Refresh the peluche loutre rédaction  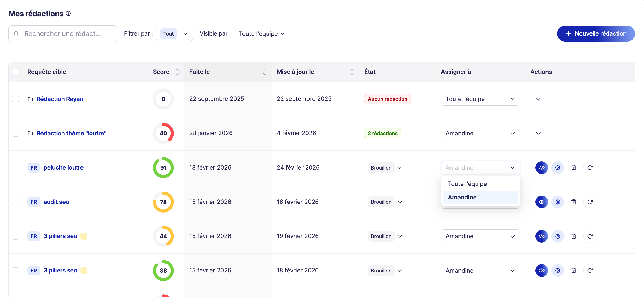(x=590, y=168)
